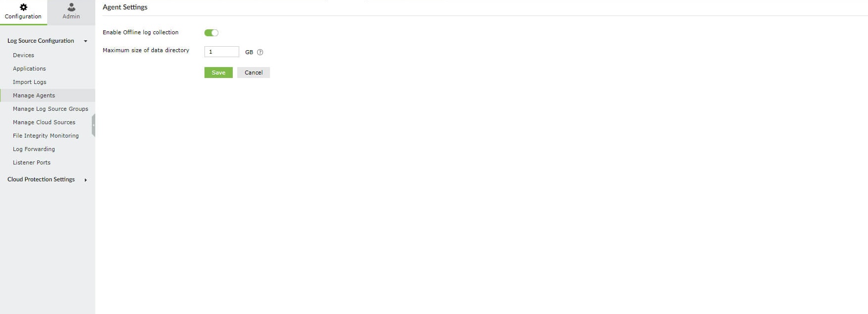
Task: Cancel the agent settings changes
Action: [x=254, y=73]
